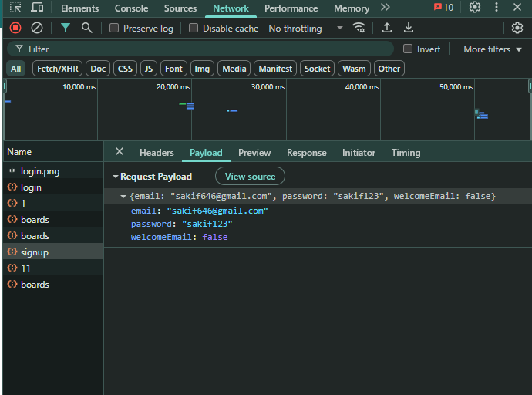Filter by Other requests
The width and height of the screenshot is (532, 395).
click(389, 69)
